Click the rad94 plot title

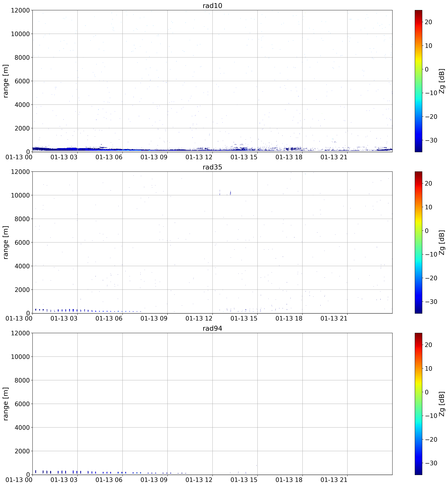(x=212, y=329)
